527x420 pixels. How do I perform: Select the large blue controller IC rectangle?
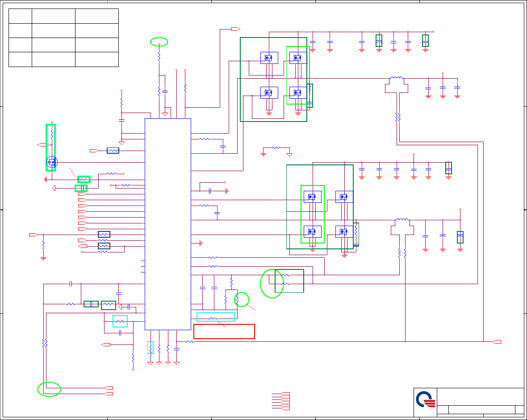(x=168, y=224)
